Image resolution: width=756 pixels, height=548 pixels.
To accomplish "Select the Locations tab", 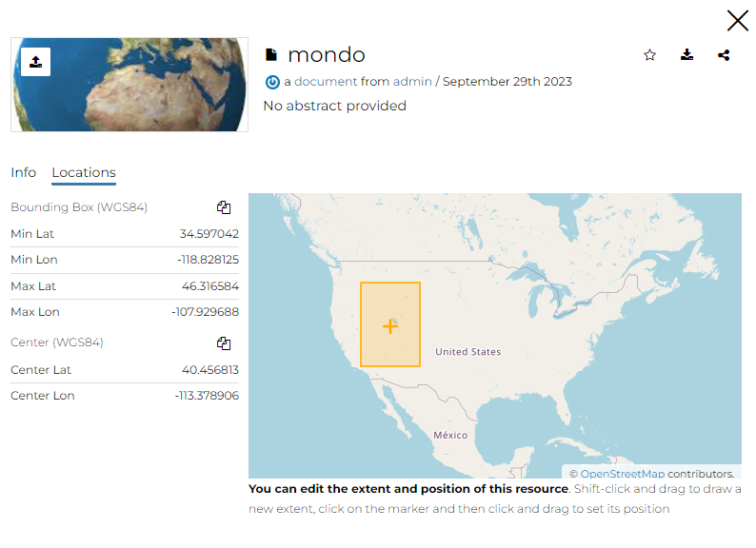I will click(x=84, y=172).
